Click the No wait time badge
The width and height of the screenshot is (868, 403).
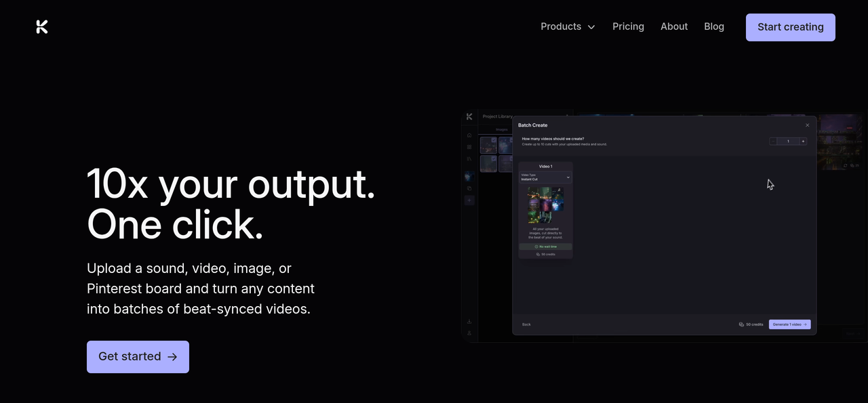(x=545, y=247)
